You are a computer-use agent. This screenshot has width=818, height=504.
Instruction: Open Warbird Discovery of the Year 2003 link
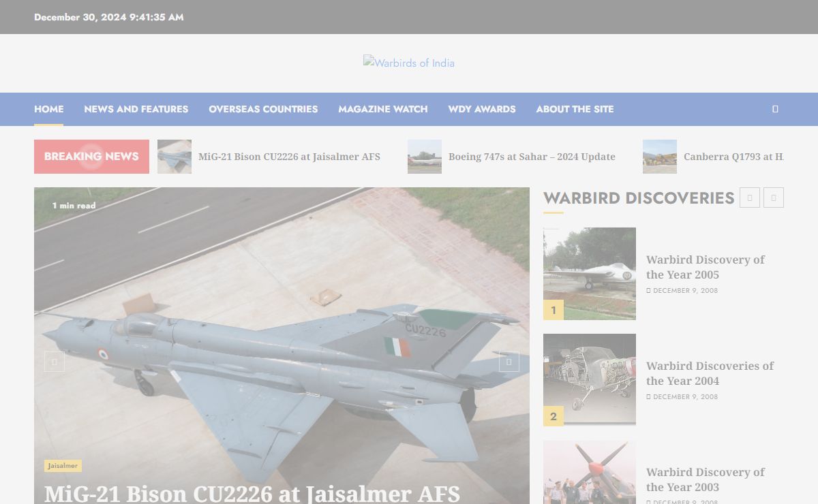click(706, 479)
